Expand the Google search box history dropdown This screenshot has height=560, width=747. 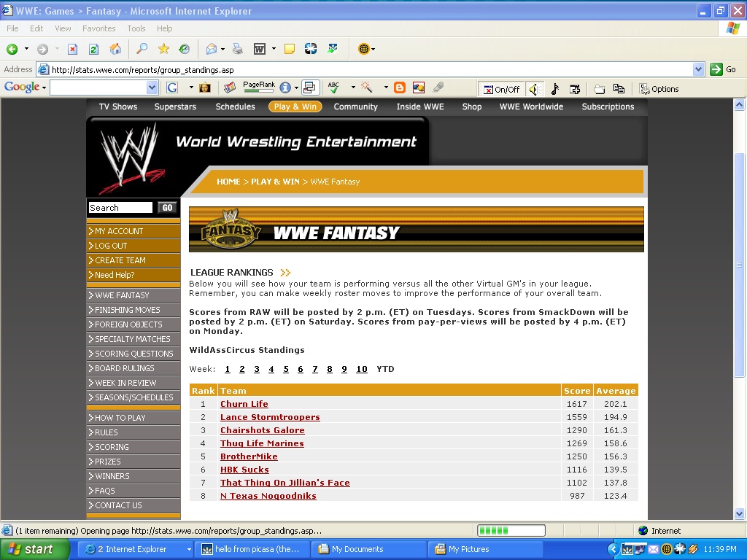(152, 87)
